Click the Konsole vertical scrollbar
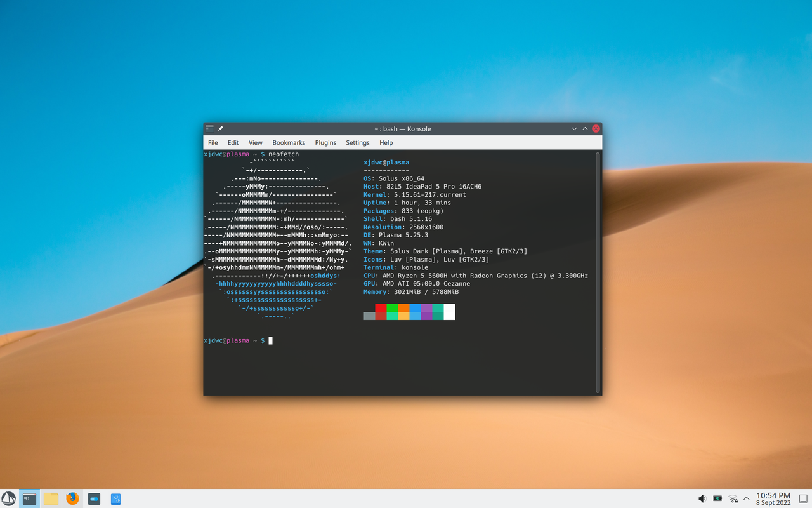This screenshot has height=508, width=812. click(598, 272)
